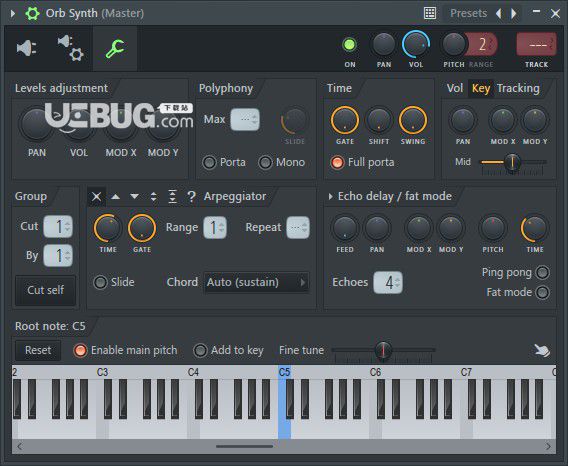Click the tracking Mid slider handle
The height and width of the screenshot is (466, 568).
pos(512,162)
